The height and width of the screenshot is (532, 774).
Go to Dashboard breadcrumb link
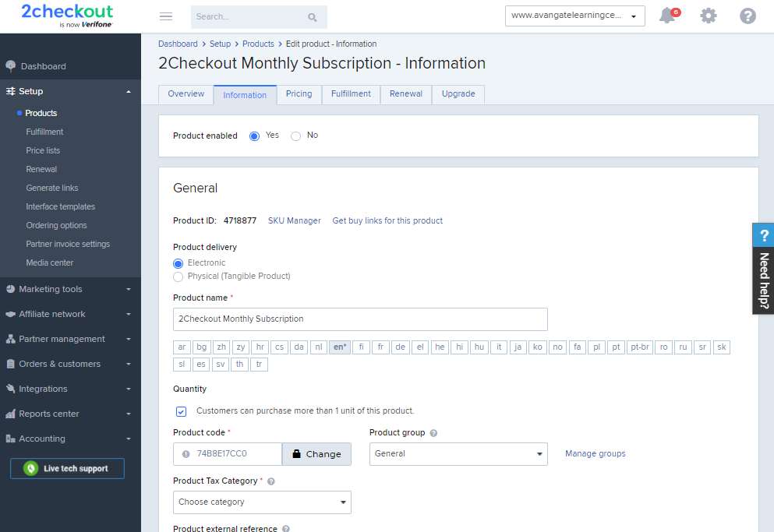click(x=178, y=44)
